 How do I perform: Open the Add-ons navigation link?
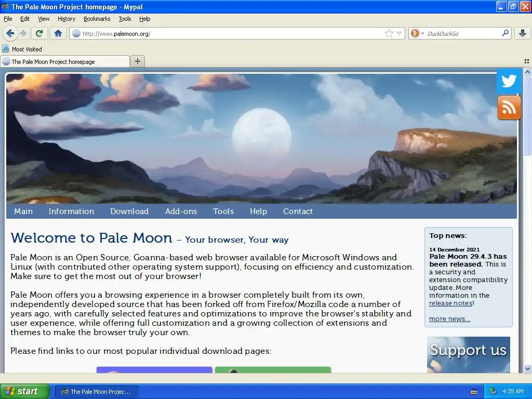coord(181,211)
